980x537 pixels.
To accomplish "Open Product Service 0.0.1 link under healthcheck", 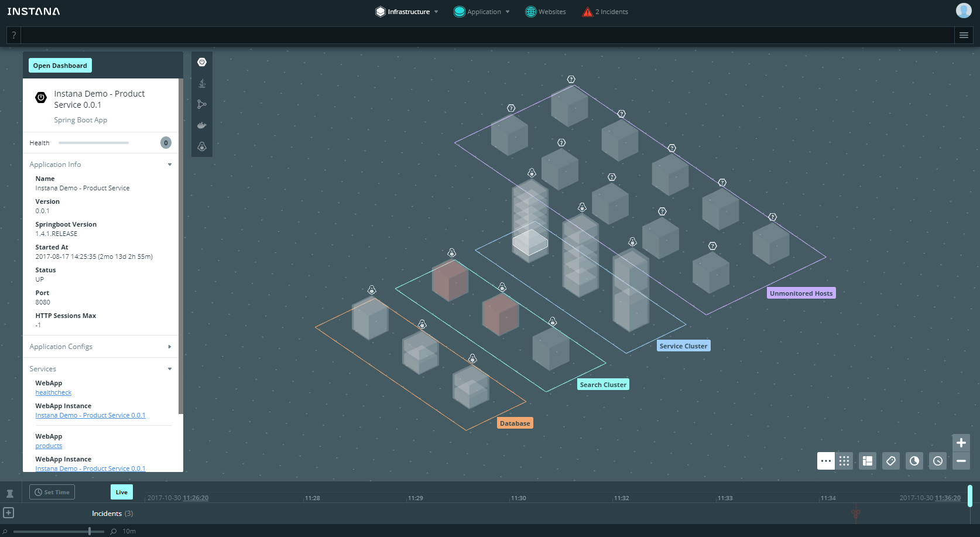I will (x=90, y=416).
